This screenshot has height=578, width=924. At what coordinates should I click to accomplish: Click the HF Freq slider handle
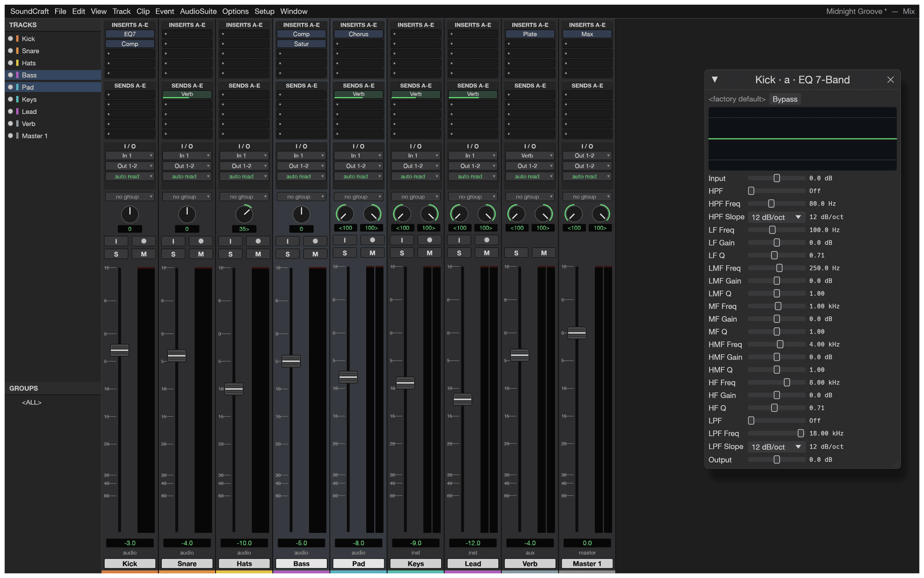click(x=787, y=382)
